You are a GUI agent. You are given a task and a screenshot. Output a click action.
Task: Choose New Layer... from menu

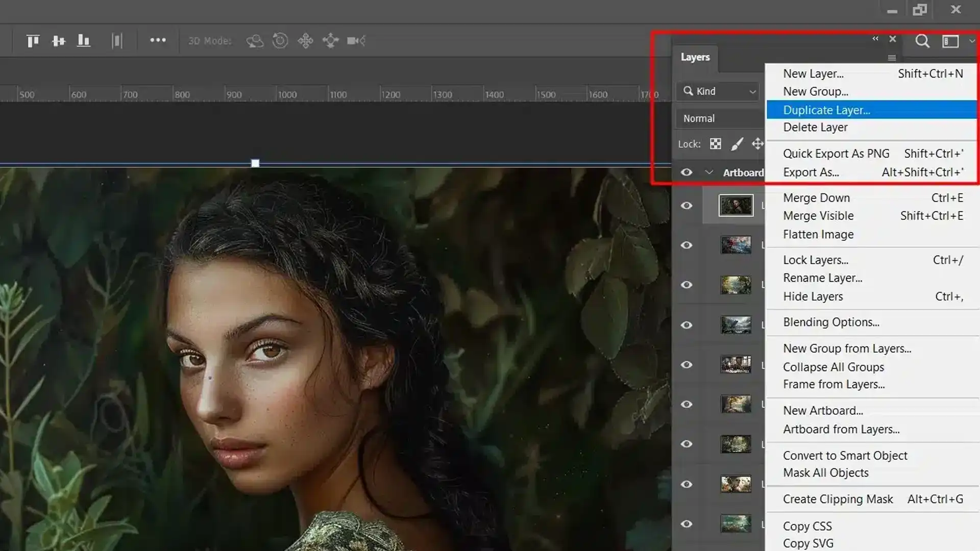click(873, 73)
